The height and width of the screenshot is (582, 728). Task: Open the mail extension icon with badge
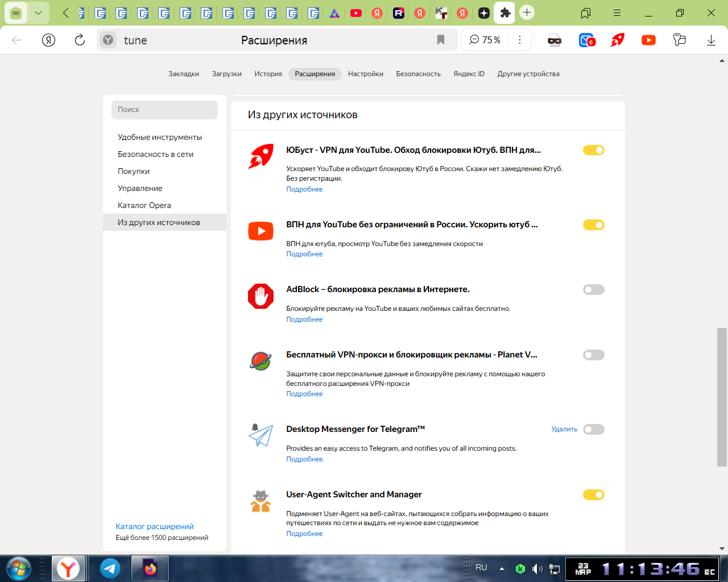[x=586, y=40]
